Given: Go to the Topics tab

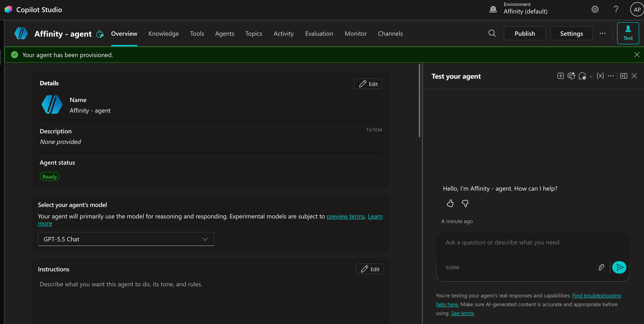Looking at the screenshot, I should click(253, 34).
